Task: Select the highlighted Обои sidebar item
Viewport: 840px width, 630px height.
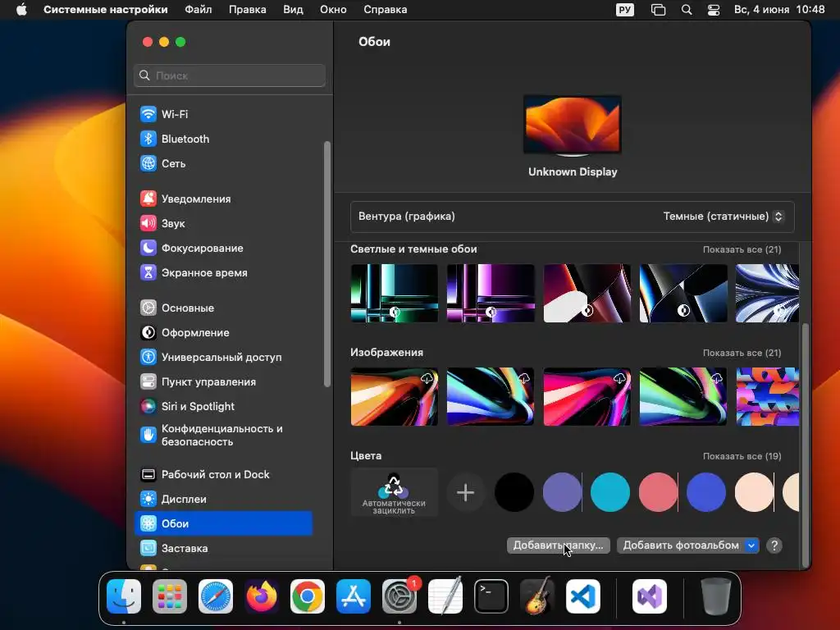Action: [x=223, y=524]
